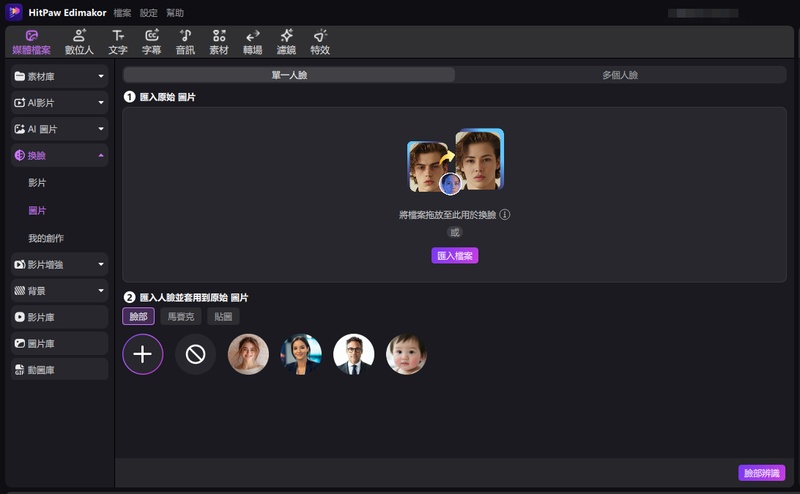Select 圖片 under face swap
The height and width of the screenshot is (494, 800).
coord(37,210)
